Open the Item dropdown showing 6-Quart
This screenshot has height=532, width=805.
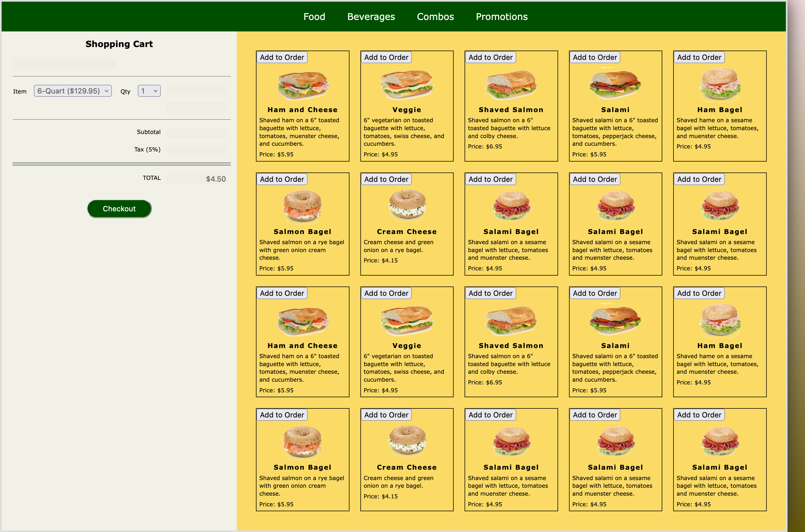click(72, 90)
